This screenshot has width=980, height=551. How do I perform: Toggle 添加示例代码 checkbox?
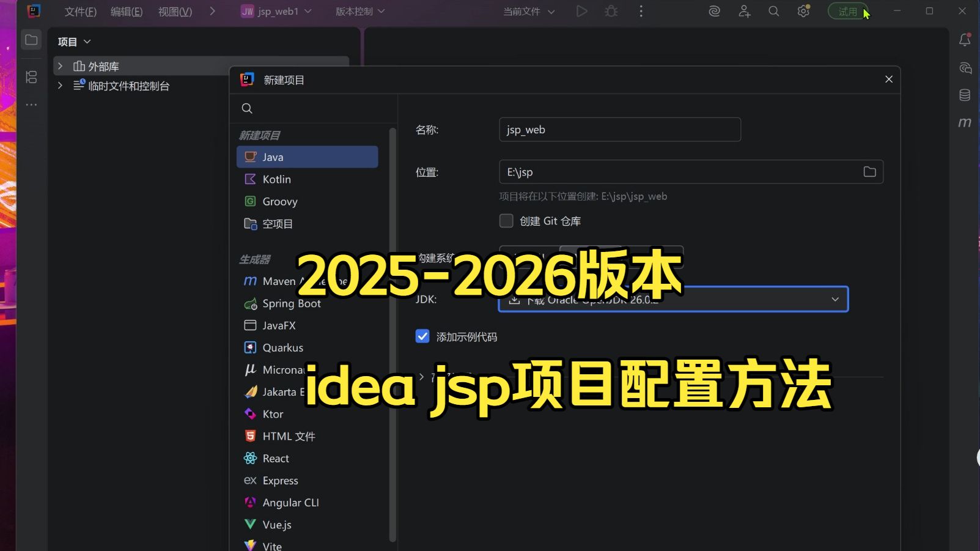pos(422,336)
